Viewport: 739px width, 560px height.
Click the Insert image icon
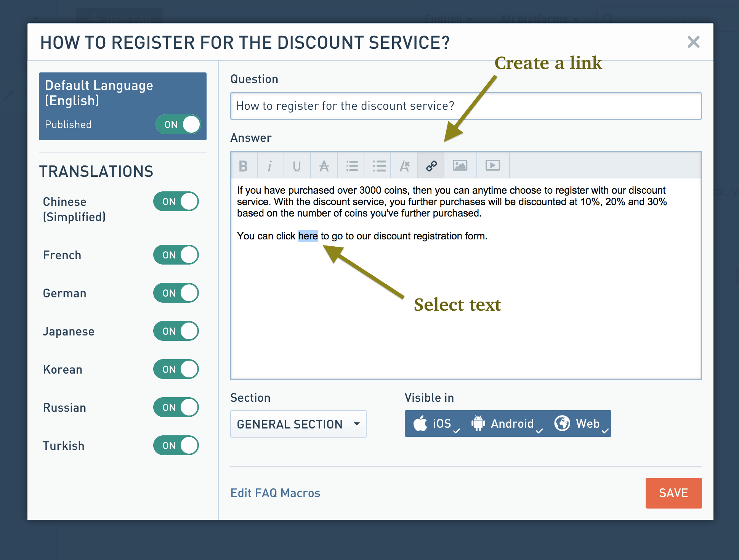[460, 165]
